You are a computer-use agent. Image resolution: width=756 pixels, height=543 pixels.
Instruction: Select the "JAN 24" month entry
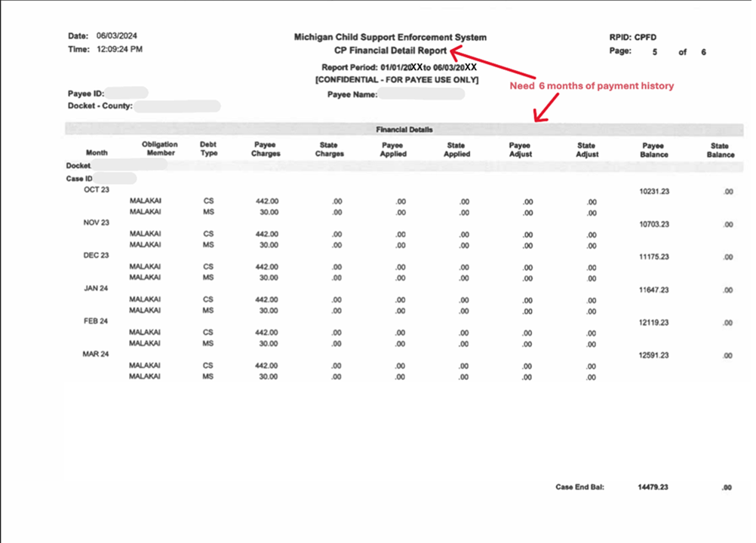tap(96, 288)
